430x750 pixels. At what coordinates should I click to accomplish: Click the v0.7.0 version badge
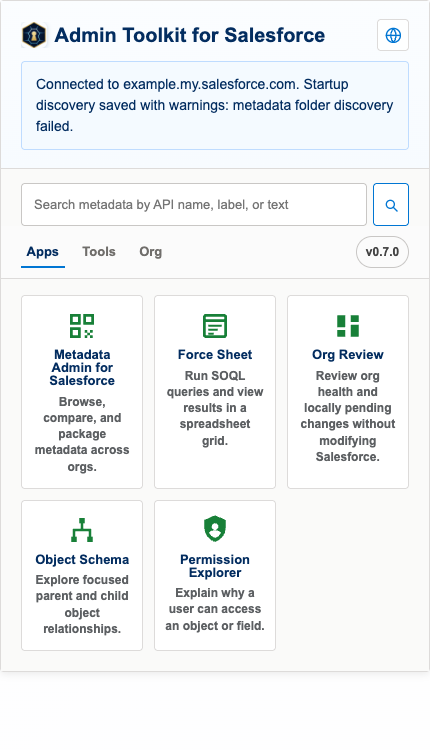(x=382, y=252)
